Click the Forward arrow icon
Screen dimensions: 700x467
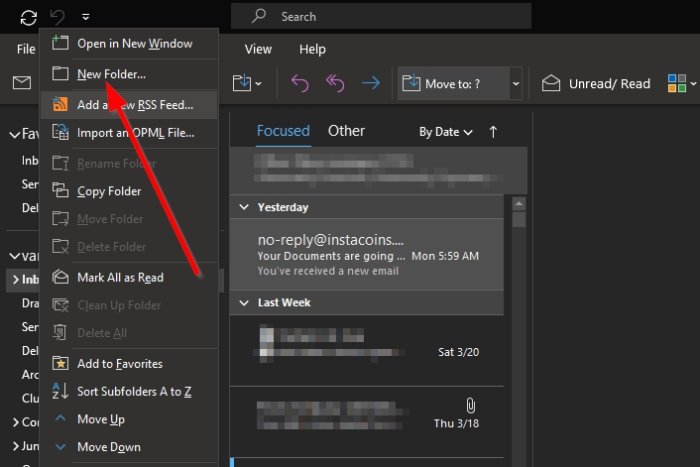[x=371, y=83]
